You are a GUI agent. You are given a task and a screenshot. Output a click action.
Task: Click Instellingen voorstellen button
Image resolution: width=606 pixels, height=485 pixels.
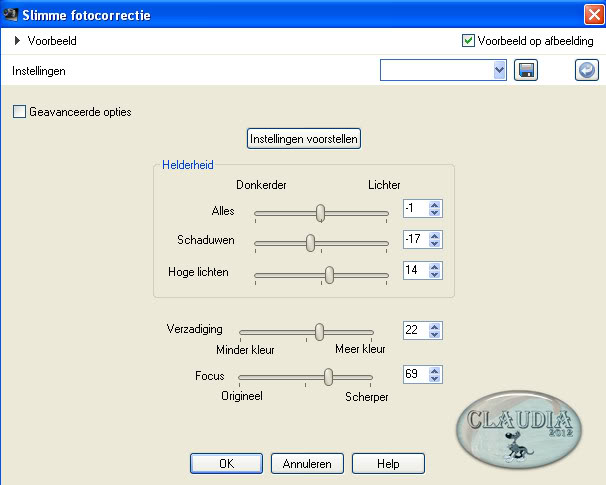pyautogui.click(x=304, y=139)
